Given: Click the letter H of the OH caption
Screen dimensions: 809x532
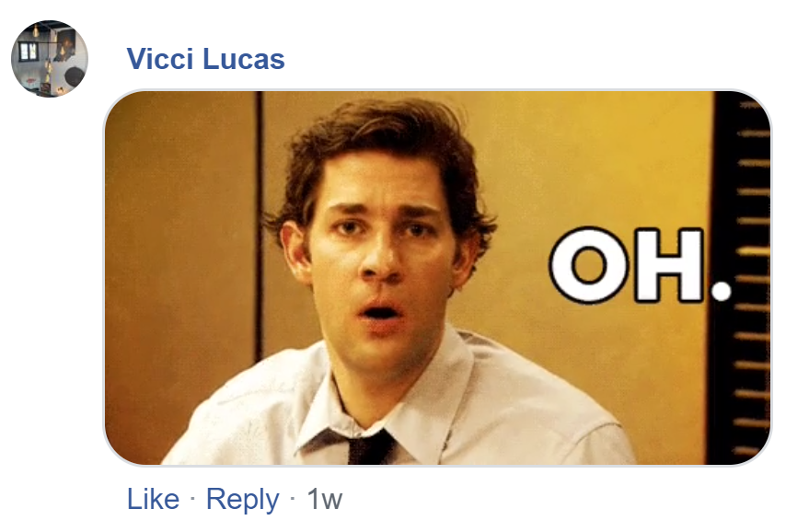Looking at the screenshot, I should (x=669, y=265).
